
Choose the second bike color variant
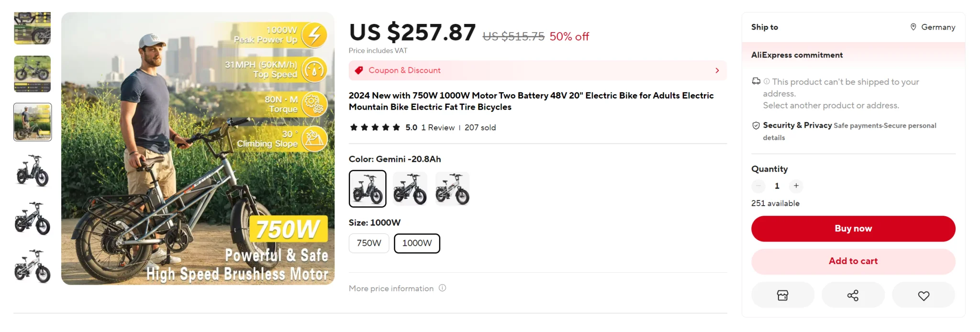coord(410,188)
